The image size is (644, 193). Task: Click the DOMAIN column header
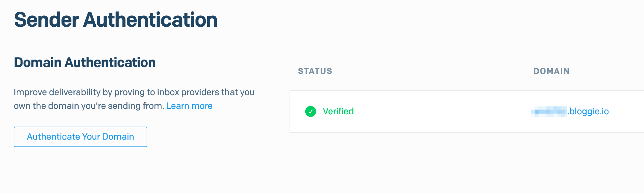click(x=551, y=71)
